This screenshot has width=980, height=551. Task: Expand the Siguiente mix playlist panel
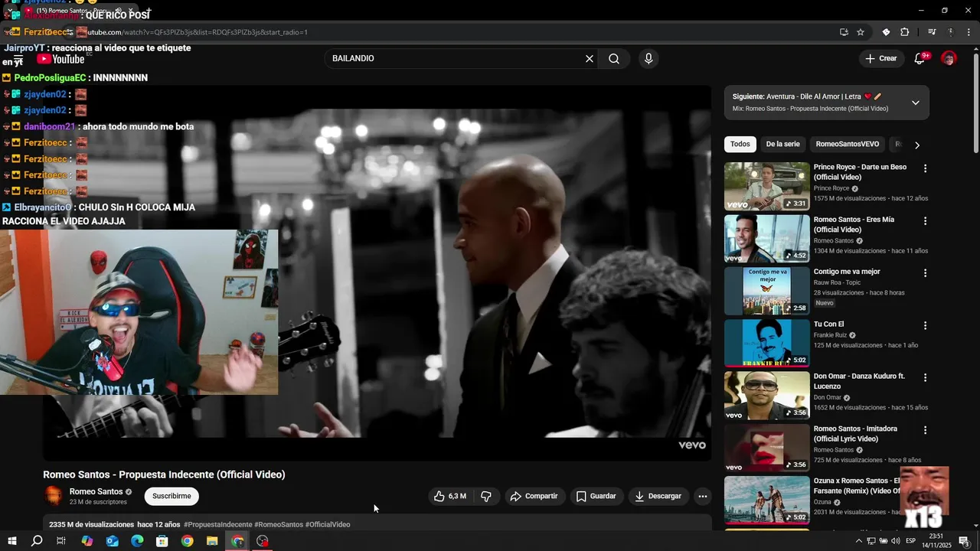click(x=916, y=103)
